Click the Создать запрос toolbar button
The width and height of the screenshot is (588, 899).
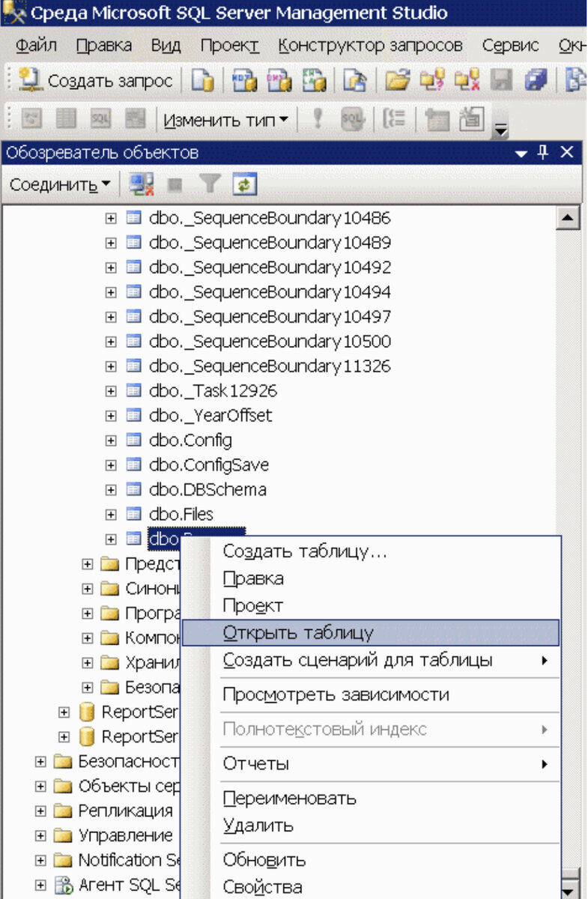click(x=95, y=80)
